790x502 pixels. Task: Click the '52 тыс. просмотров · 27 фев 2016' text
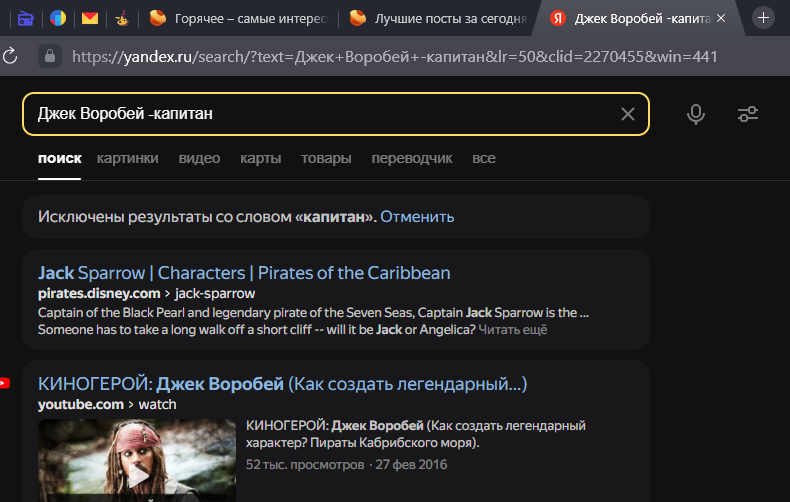[346, 464]
